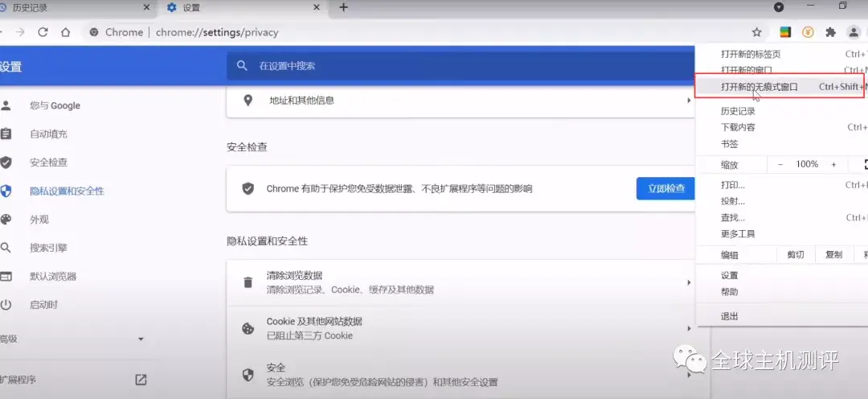Screen dimensions: 868x399
Task: Expand the 地址和其他信息 arrow
Action: [x=689, y=101]
